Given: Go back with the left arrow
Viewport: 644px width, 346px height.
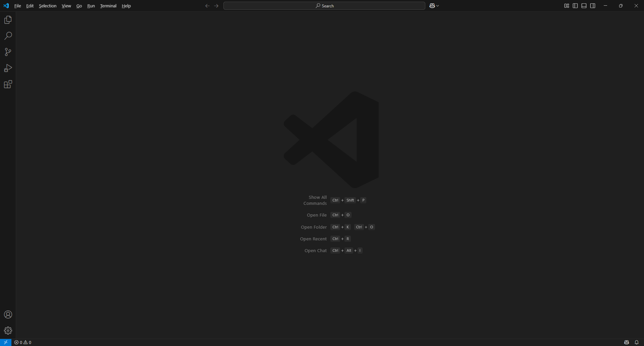Looking at the screenshot, I should [x=207, y=6].
